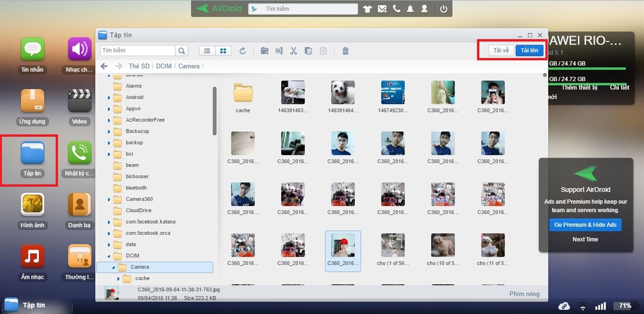Screen dimensions: 644x314
Task: Expand the Camera360 folder tree arrow
Action: coord(109,200)
